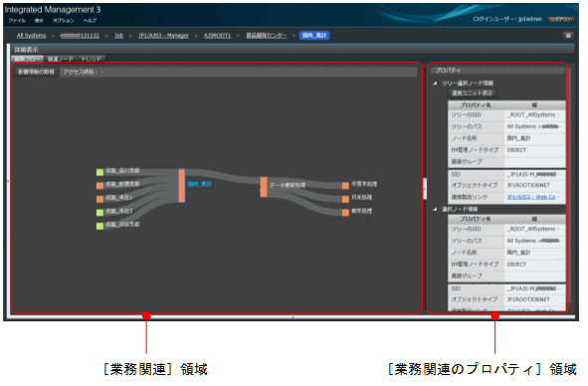Select the orange node for 年度末処理
This screenshot has height=386, width=588.
[346, 186]
